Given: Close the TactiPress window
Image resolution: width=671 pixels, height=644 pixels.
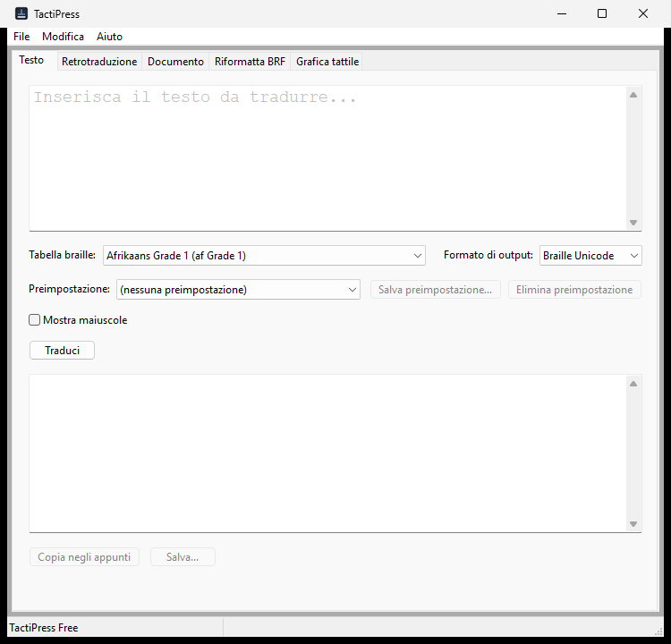Looking at the screenshot, I should (642, 13).
